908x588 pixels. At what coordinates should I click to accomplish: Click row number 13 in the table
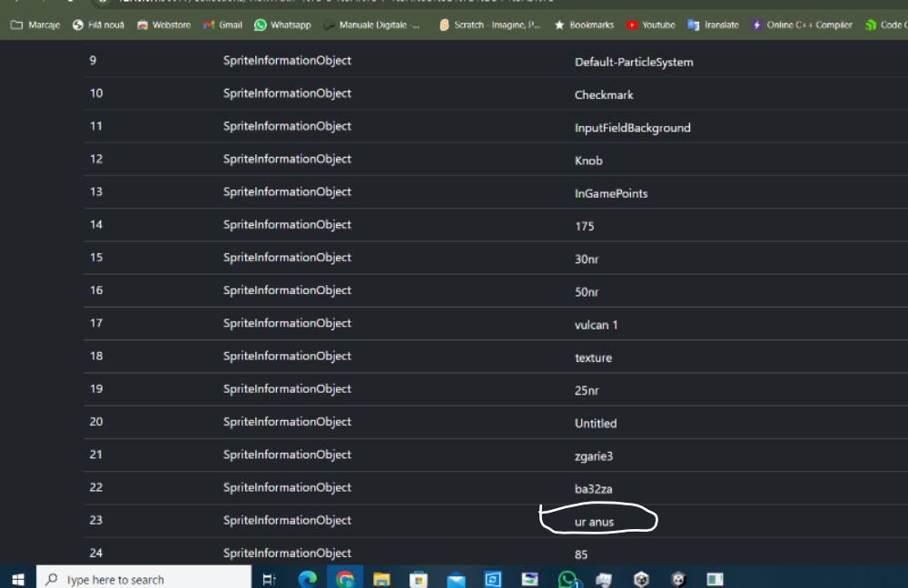coord(96,191)
